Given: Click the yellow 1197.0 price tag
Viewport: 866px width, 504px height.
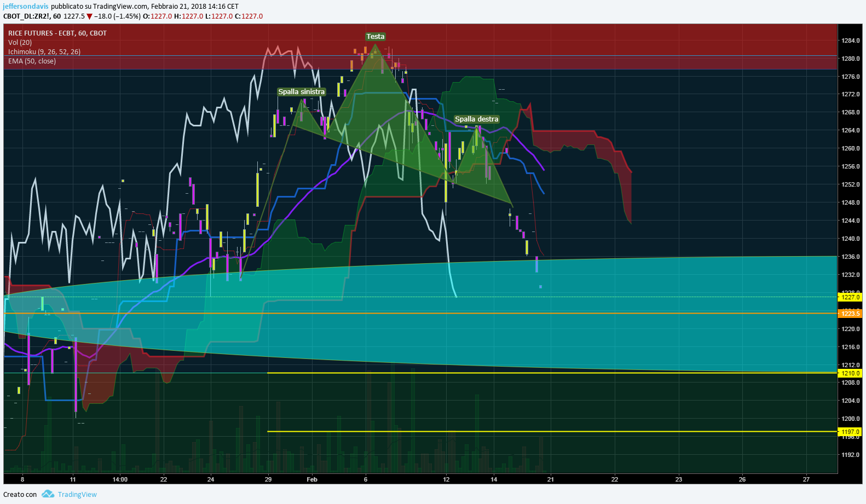Looking at the screenshot, I should pyautogui.click(x=850, y=432).
